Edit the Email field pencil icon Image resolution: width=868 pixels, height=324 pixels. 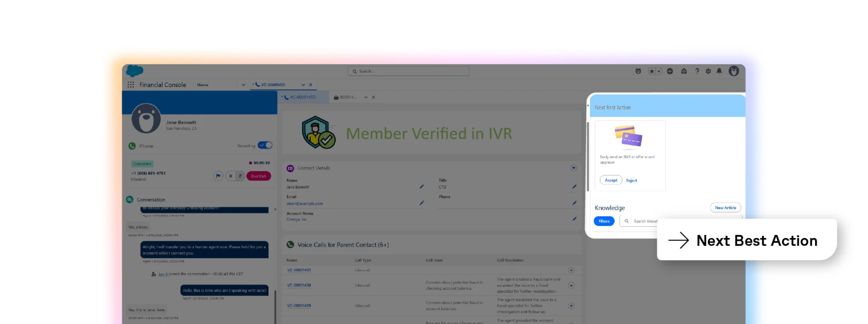421,203
